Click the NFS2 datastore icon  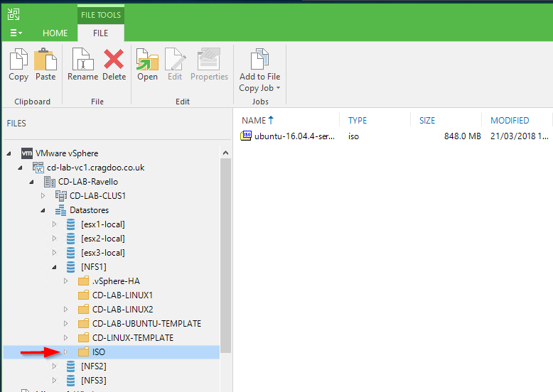[70, 366]
